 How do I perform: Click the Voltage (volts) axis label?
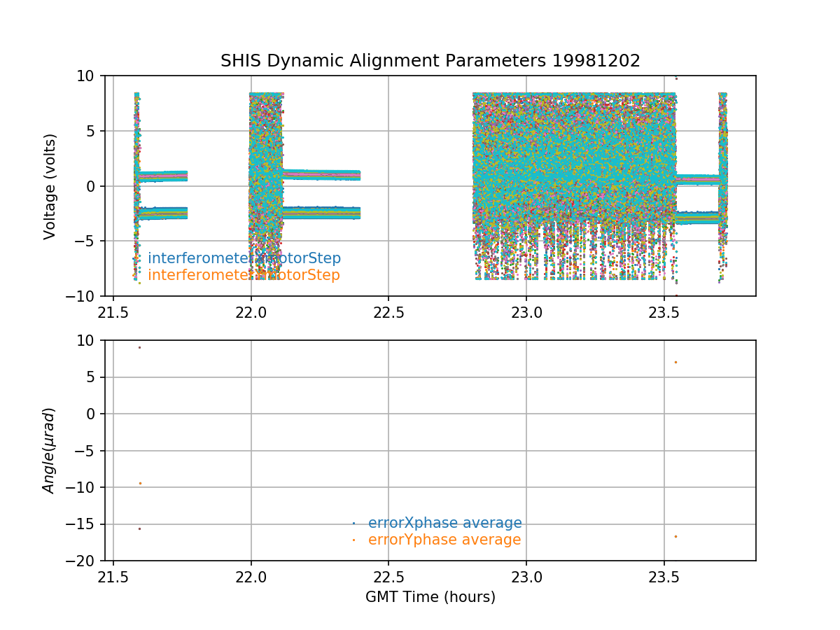pyautogui.click(x=50, y=186)
